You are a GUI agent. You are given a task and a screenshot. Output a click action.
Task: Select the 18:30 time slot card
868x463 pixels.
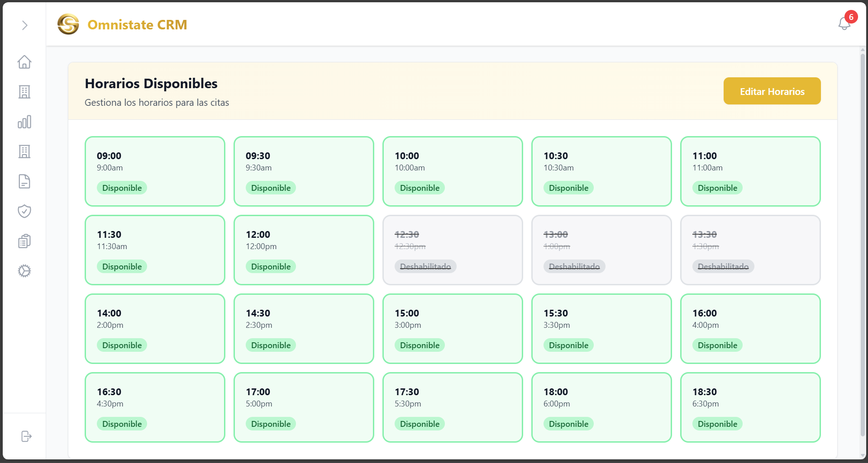click(x=750, y=407)
